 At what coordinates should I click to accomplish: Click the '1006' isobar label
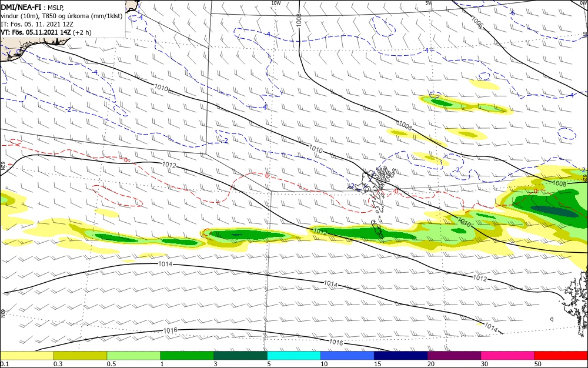[477, 23]
